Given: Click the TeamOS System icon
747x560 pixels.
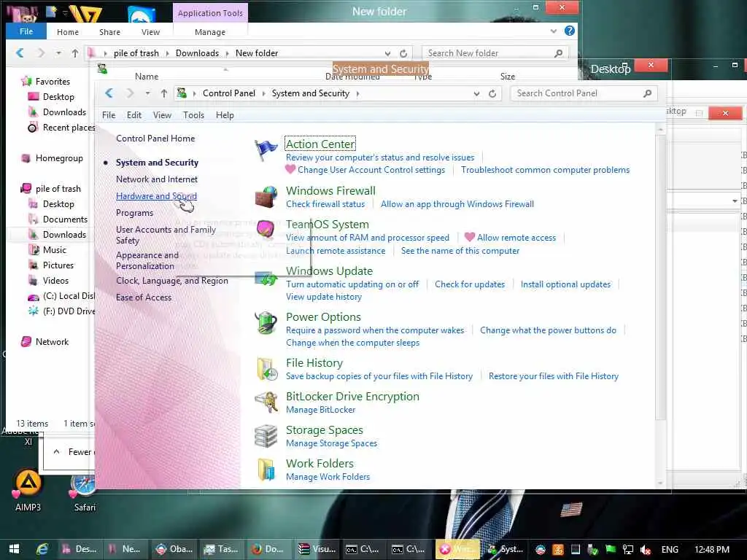Looking at the screenshot, I should 266,230.
